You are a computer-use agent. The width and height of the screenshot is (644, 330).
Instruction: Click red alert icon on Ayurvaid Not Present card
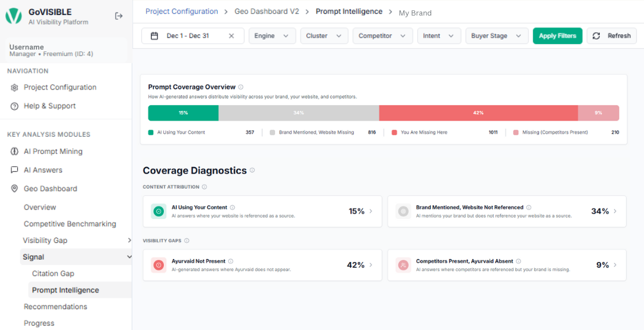tap(159, 265)
